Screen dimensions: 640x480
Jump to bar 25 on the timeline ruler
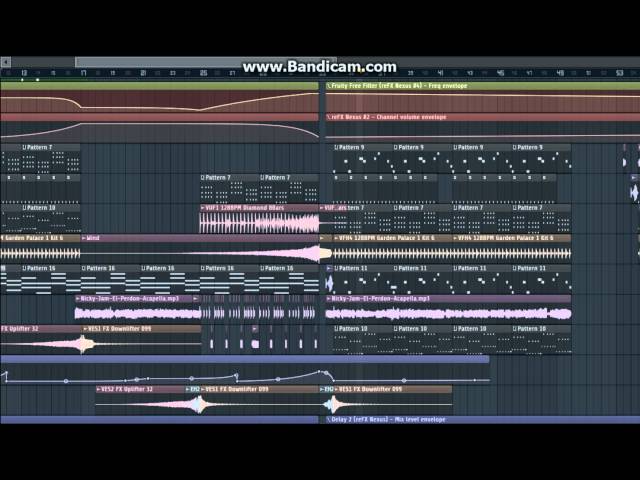[203, 73]
